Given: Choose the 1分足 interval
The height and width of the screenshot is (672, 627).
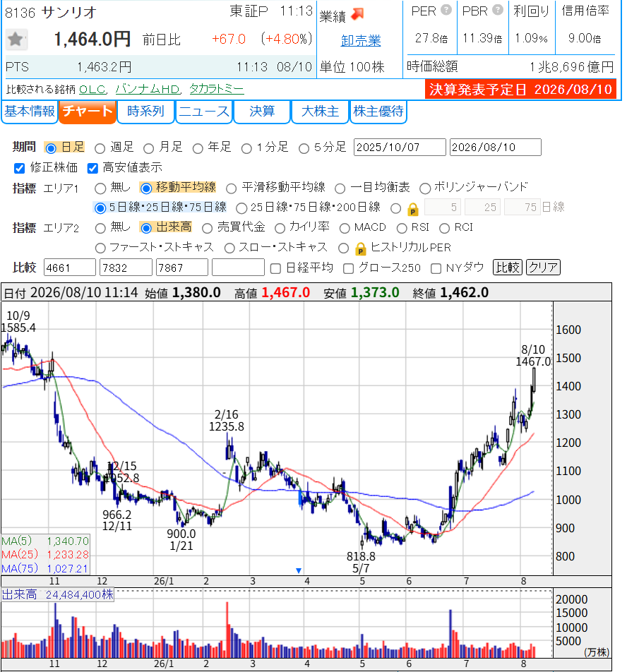Looking at the screenshot, I should [x=246, y=149].
